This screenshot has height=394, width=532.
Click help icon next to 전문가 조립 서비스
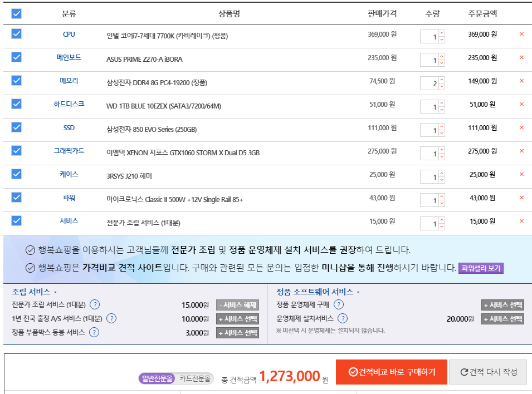[95, 304]
